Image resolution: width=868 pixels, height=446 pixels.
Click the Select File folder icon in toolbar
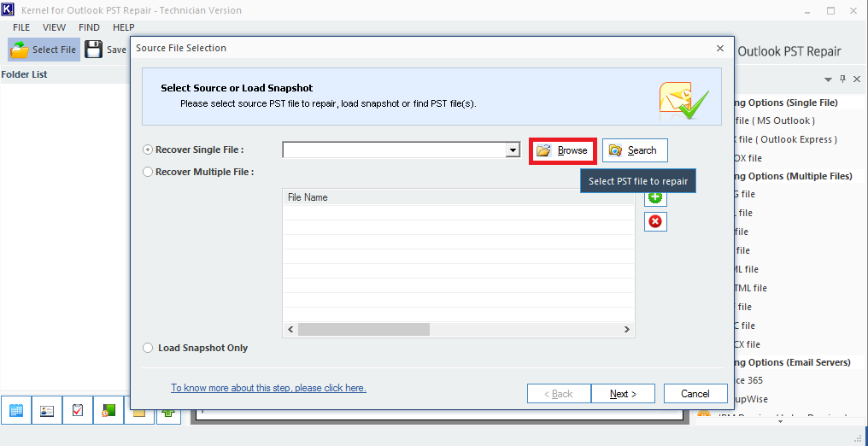click(x=20, y=50)
